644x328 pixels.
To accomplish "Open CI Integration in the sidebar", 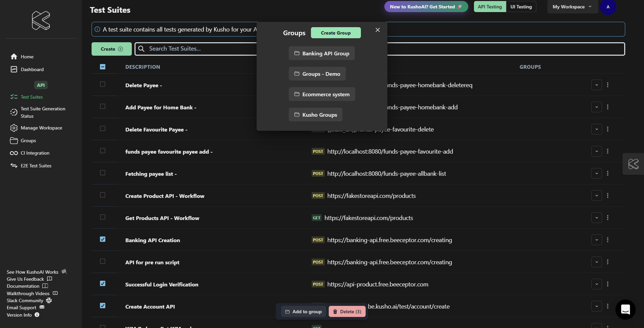I will (35, 153).
